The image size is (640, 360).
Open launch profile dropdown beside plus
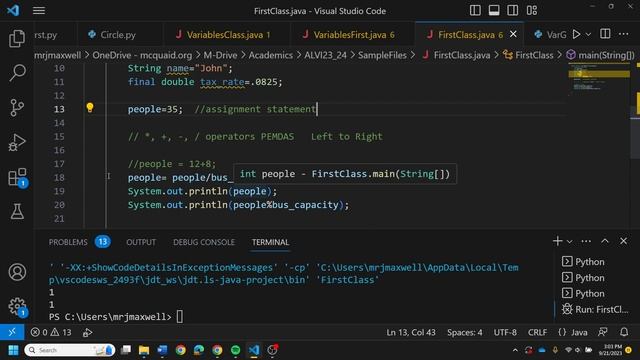pos(569,242)
